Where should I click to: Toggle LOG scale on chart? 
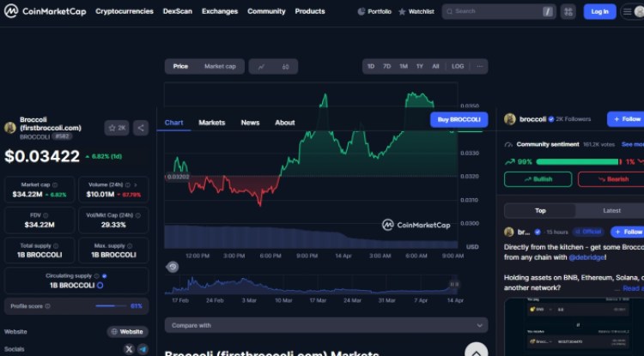(x=458, y=66)
